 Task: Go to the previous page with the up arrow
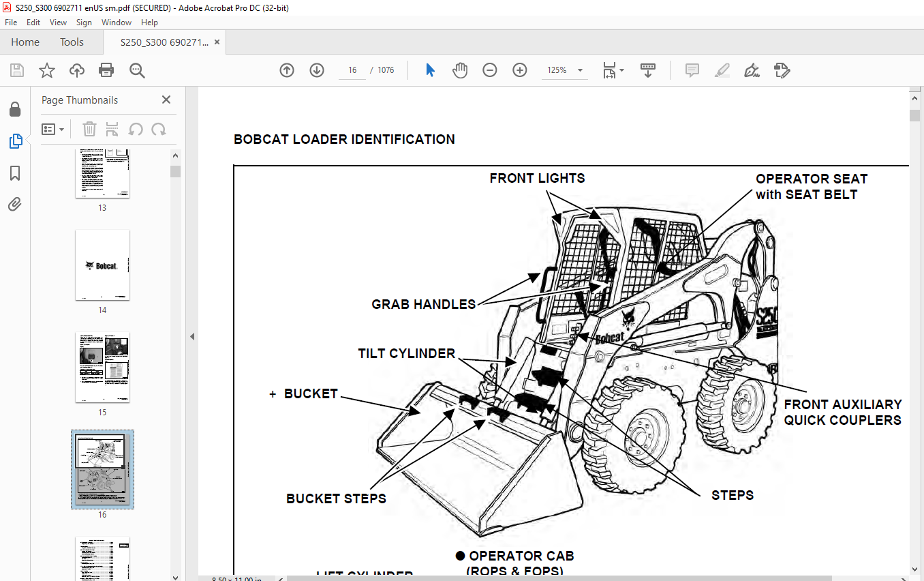coord(287,70)
